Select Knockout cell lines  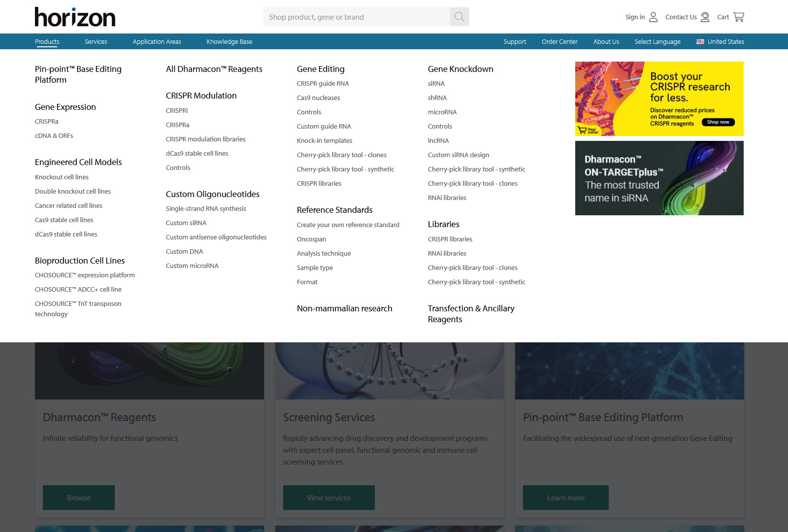point(62,177)
